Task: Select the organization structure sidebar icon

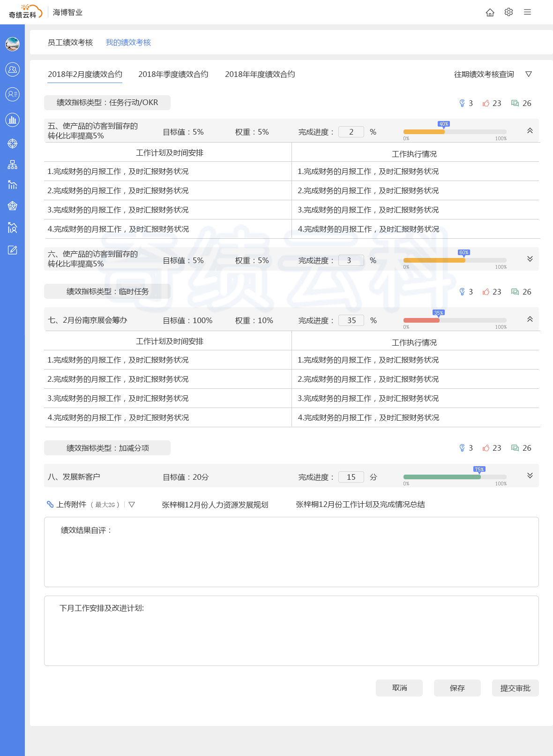Action: pos(13,165)
